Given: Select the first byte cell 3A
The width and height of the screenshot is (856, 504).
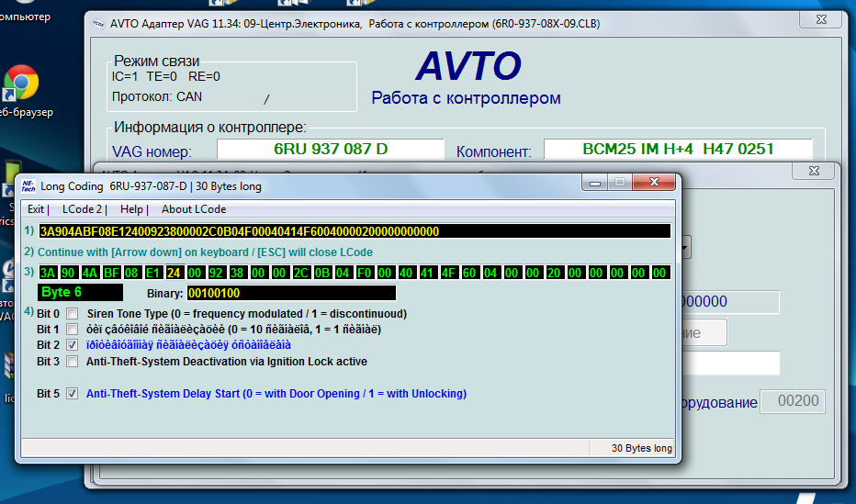Looking at the screenshot, I should [47, 273].
